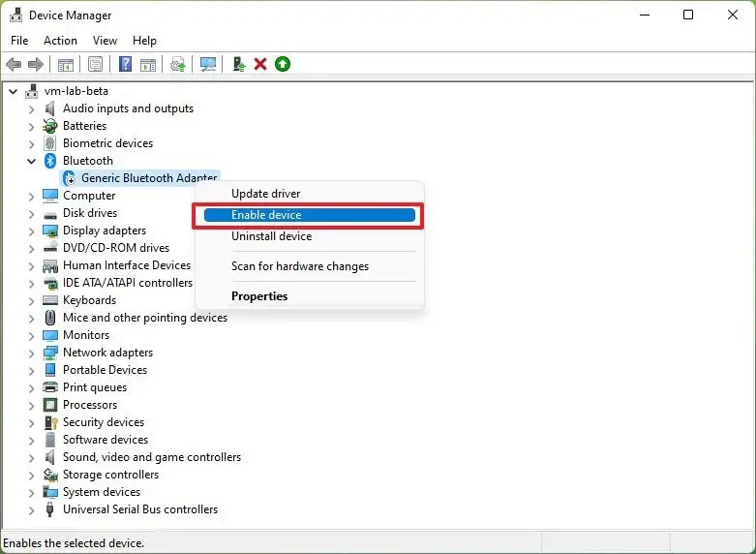Collapse the Bluetooth category chevron

pyautogui.click(x=31, y=161)
